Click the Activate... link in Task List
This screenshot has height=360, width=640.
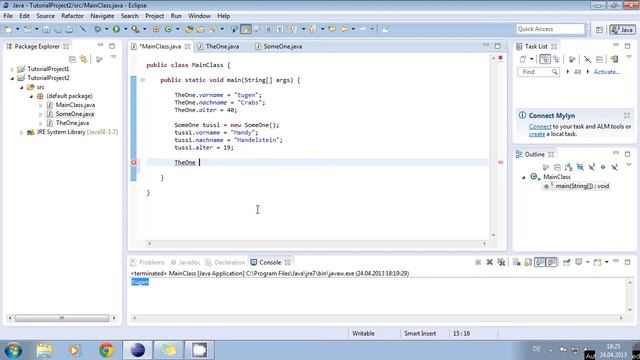tap(607, 72)
